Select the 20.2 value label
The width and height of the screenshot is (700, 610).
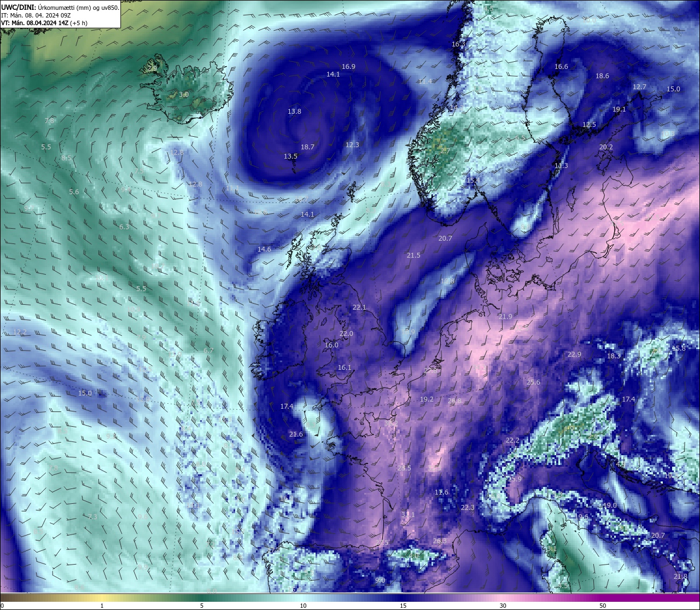606,147
